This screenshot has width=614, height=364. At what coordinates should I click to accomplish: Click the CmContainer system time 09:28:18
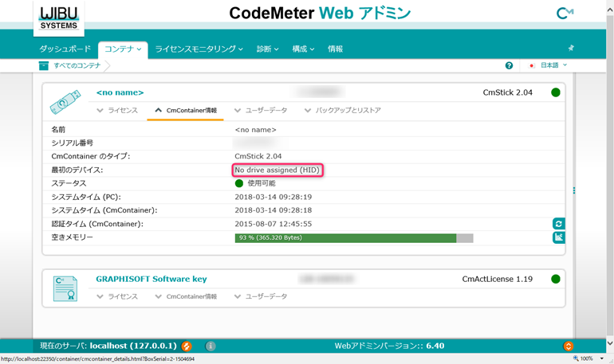274,210
